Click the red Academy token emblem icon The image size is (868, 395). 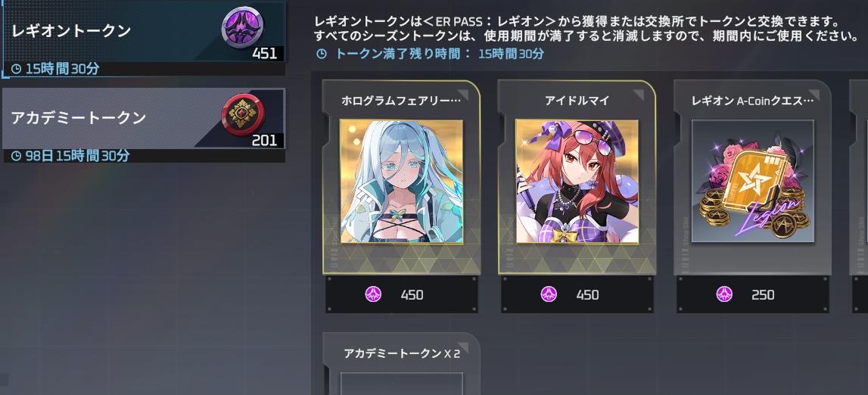point(242,114)
